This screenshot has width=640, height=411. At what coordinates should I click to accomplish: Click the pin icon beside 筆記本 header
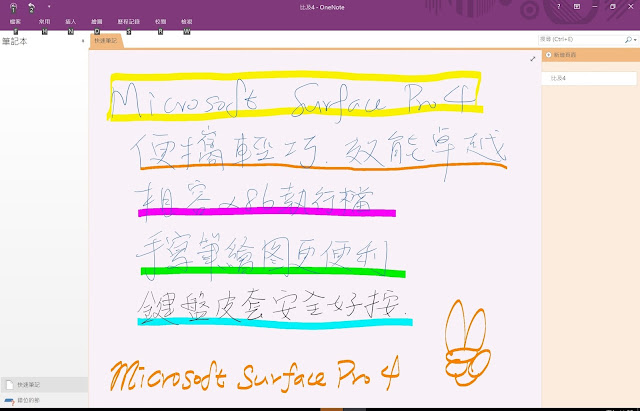pos(83,41)
